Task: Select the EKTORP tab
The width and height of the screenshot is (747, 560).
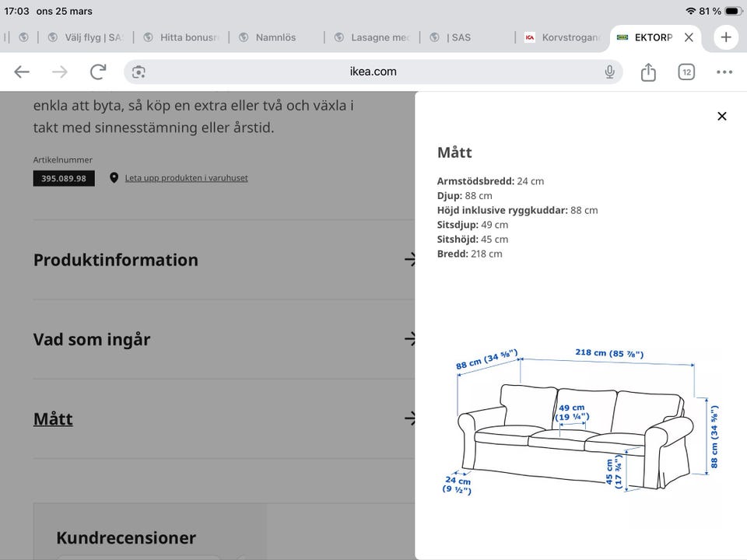Action: pyautogui.click(x=653, y=37)
